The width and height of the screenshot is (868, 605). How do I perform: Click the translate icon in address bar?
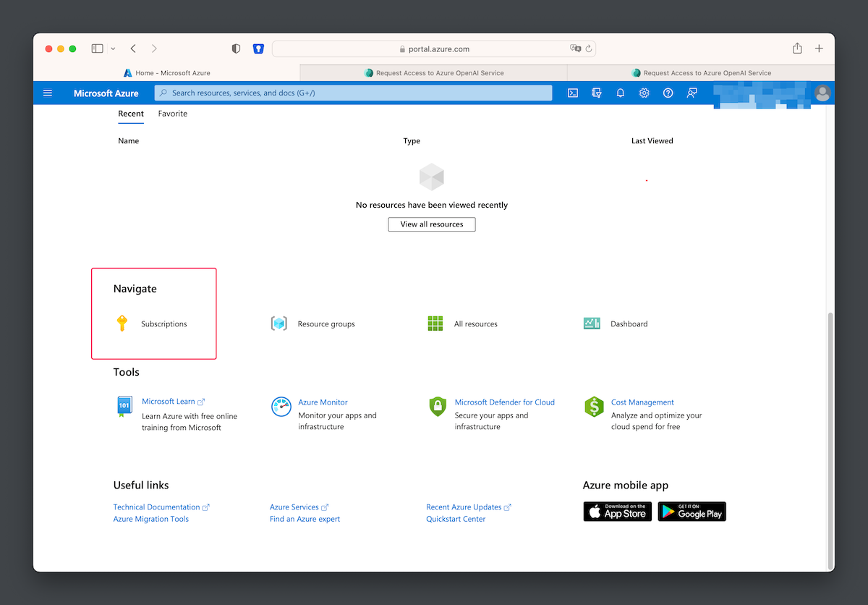click(x=576, y=48)
